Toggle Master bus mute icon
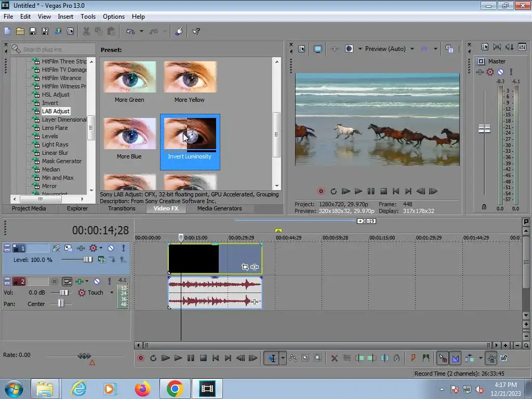This screenshot has width=532, height=399. (500, 72)
